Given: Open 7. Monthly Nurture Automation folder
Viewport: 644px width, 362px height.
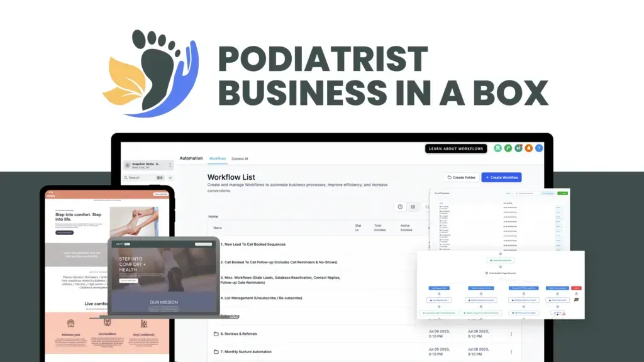Looking at the screenshot, I should pyautogui.click(x=246, y=352).
